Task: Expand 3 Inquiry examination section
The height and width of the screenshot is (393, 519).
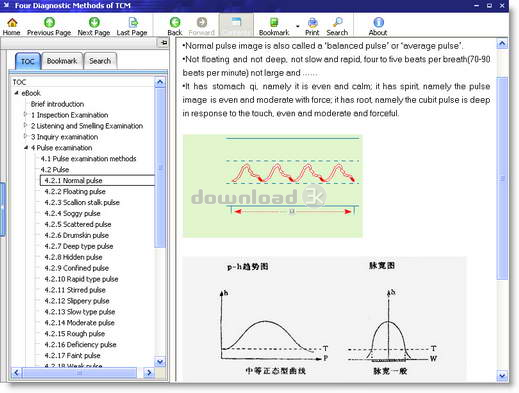Action: [25, 137]
